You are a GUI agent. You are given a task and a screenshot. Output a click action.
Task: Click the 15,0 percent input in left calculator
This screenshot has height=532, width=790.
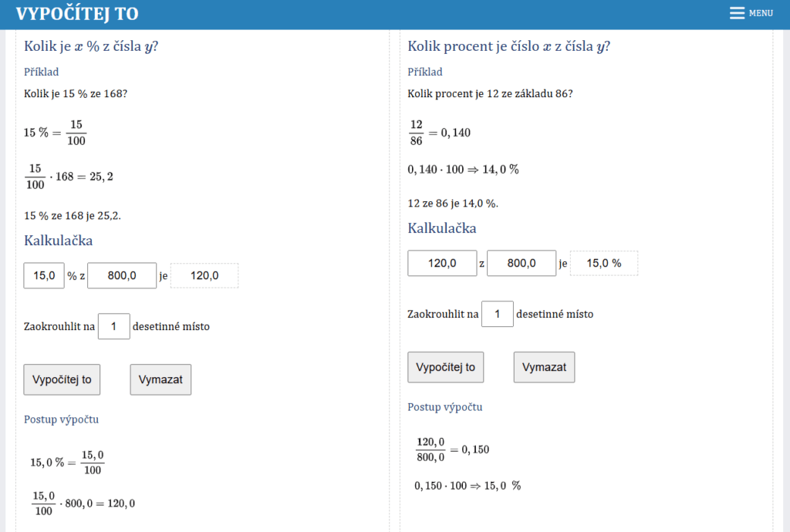coord(44,276)
